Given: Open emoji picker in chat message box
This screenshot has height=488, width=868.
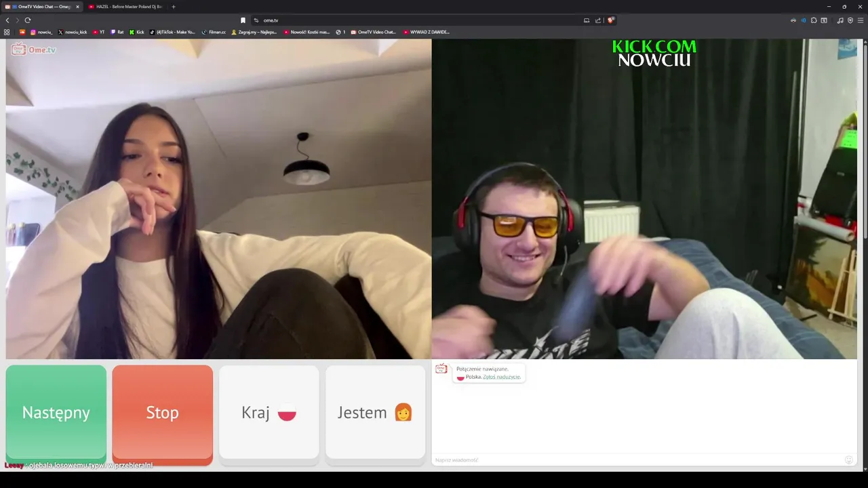Looking at the screenshot, I should [x=848, y=460].
